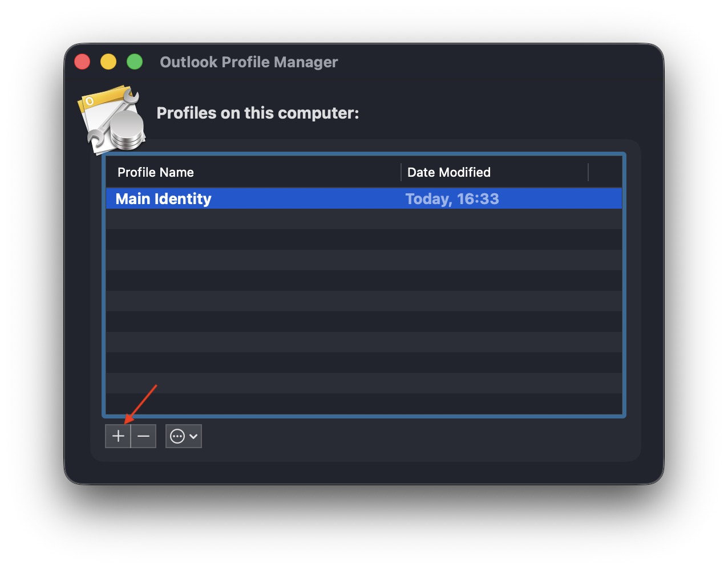Select the Main Identity profile row
The height and width of the screenshot is (569, 728).
coord(364,198)
